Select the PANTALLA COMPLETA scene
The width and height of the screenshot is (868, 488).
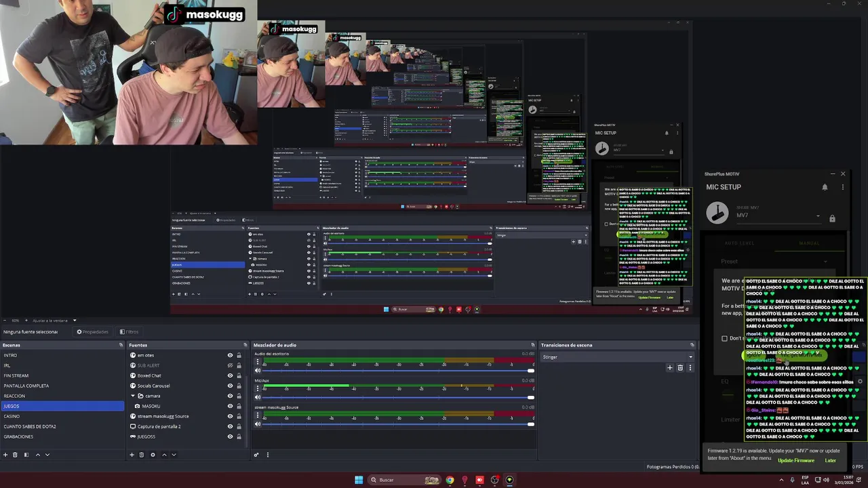pos(62,386)
